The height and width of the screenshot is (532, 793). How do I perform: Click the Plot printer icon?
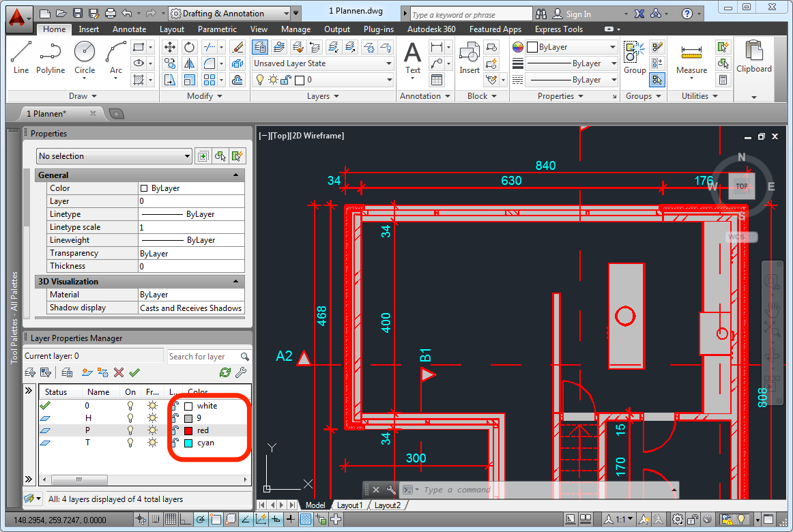click(111, 14)
